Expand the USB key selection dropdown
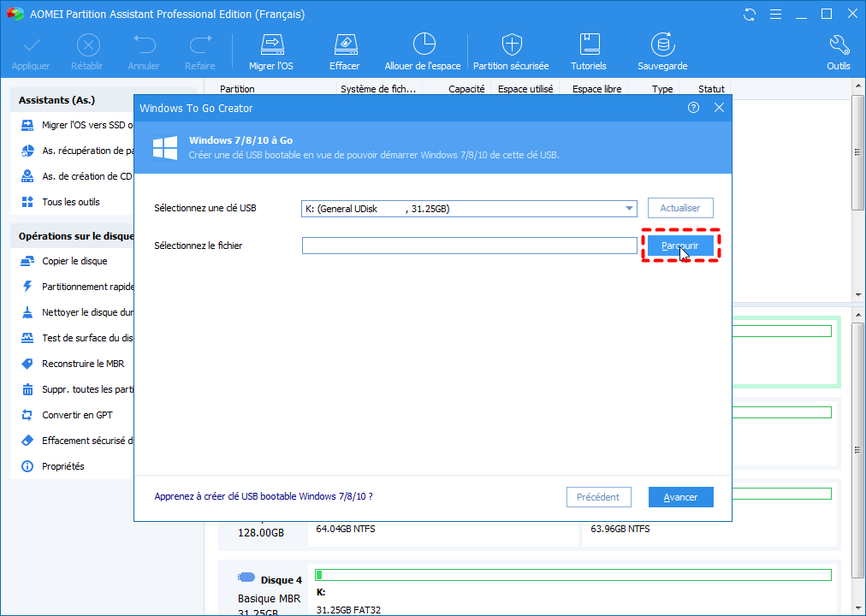Screen dimensions: 866x616 click(628, 209)
